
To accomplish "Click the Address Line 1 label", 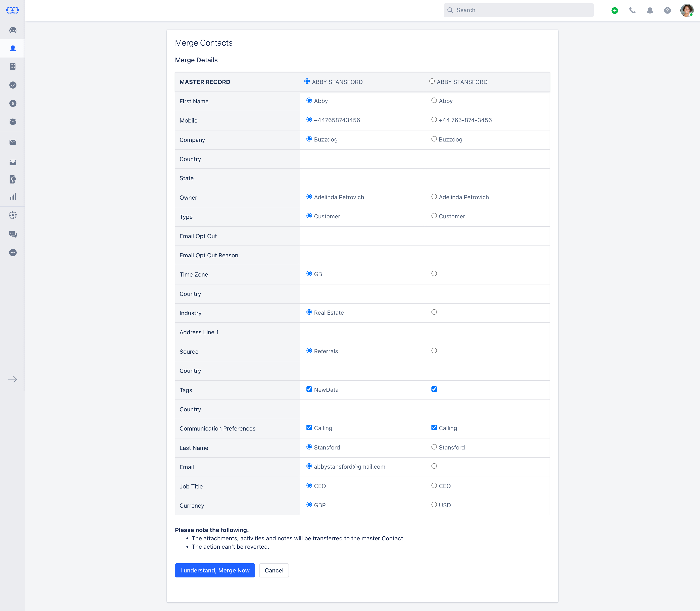I will click(199, 332).
